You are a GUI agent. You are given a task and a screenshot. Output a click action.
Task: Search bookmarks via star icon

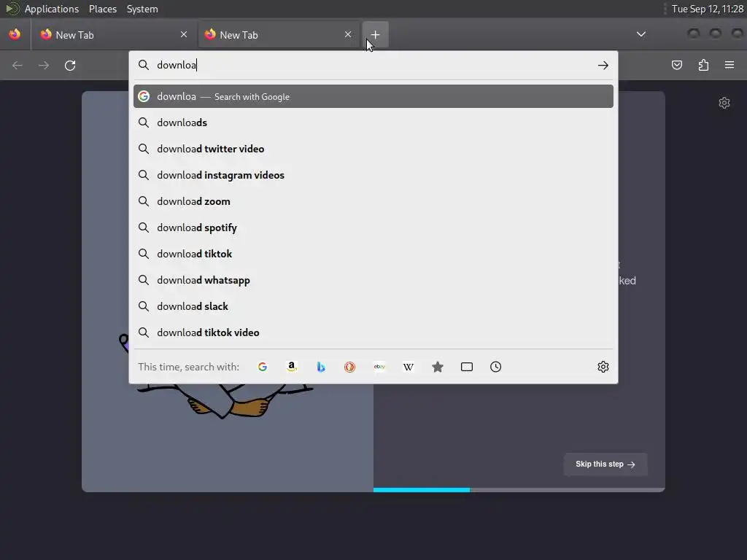[438, 367]
